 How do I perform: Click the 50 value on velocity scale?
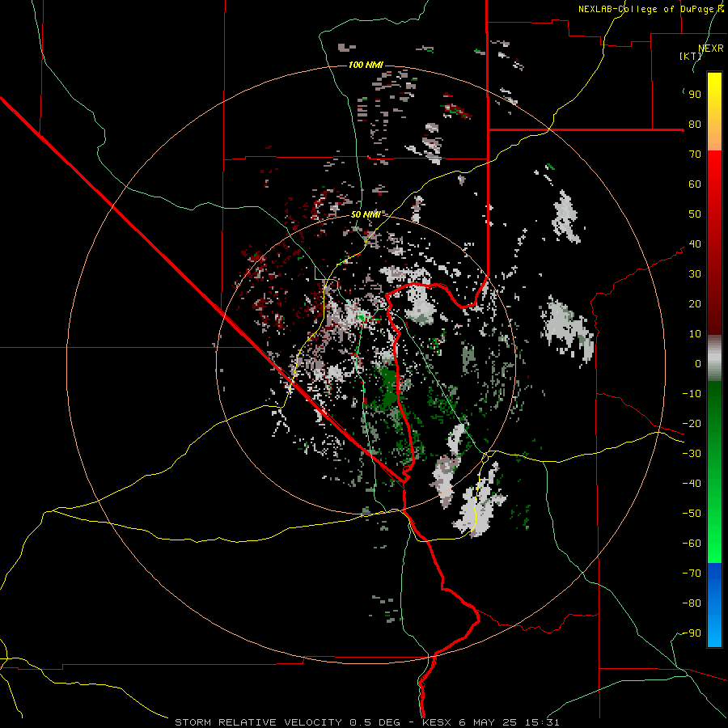pyautogui.click(x=695, y=214)
